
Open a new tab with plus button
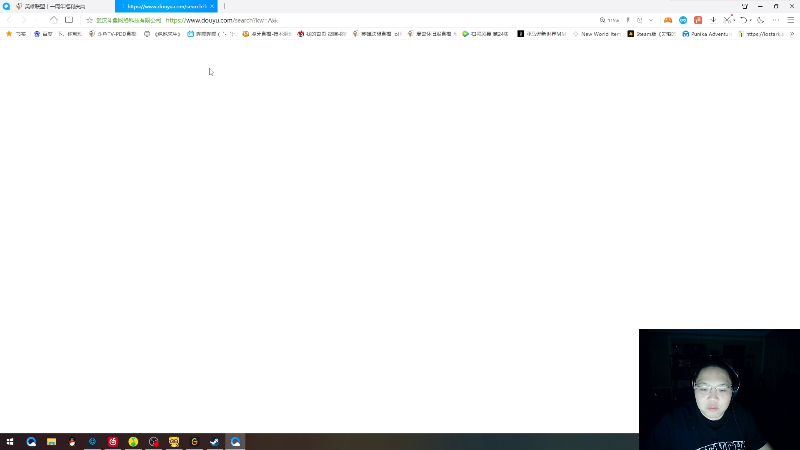pyautogui.click(x=224, y=6)
